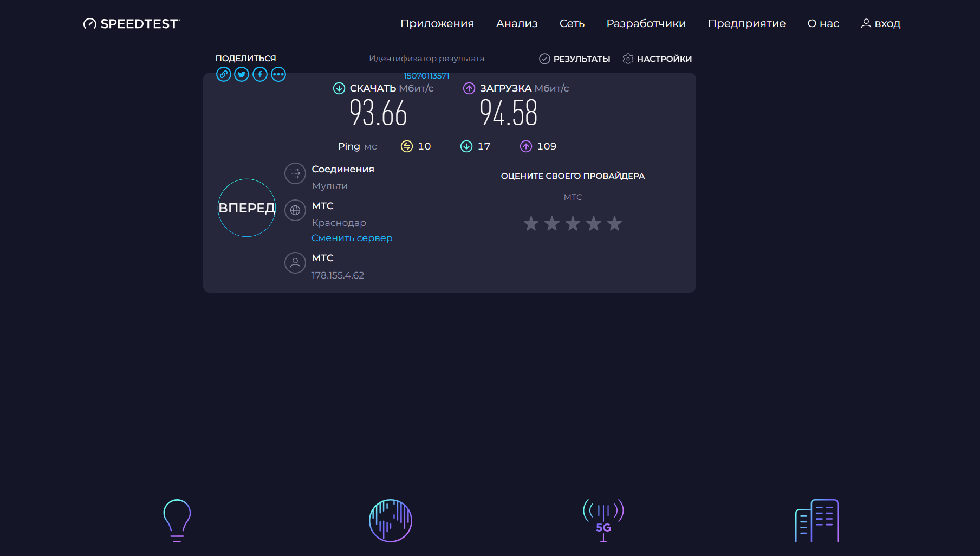This screenshot has height=556, width=980.
Task: Click the settings gear icon
Action: (x=628, y=59)
